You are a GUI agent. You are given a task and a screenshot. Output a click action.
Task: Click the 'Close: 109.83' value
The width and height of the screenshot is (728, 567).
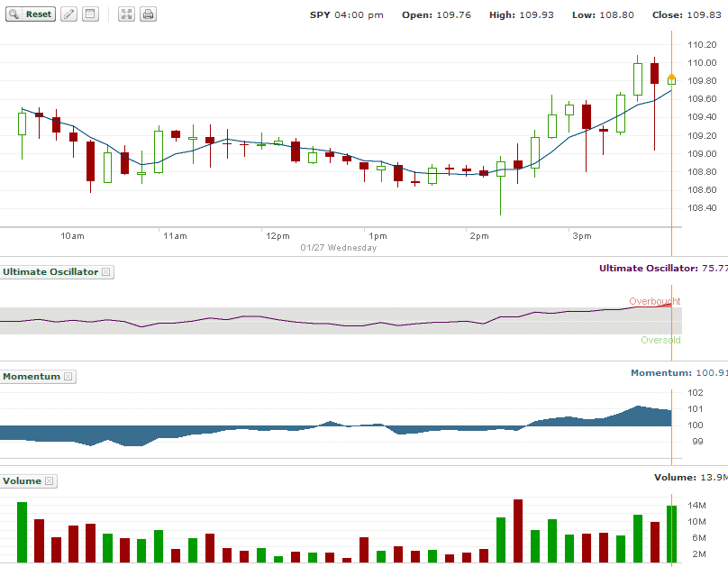687,14
